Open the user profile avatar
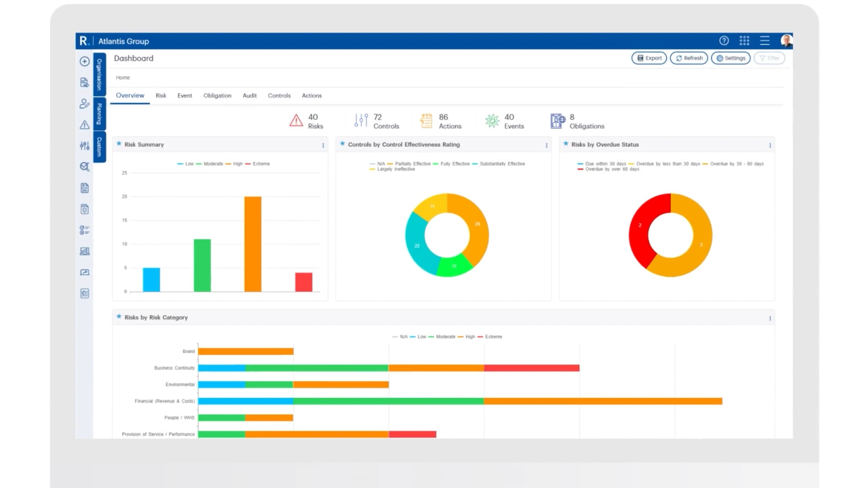This screenshot has height=488, width=868. pyautogui.click(x=786, y=41)
